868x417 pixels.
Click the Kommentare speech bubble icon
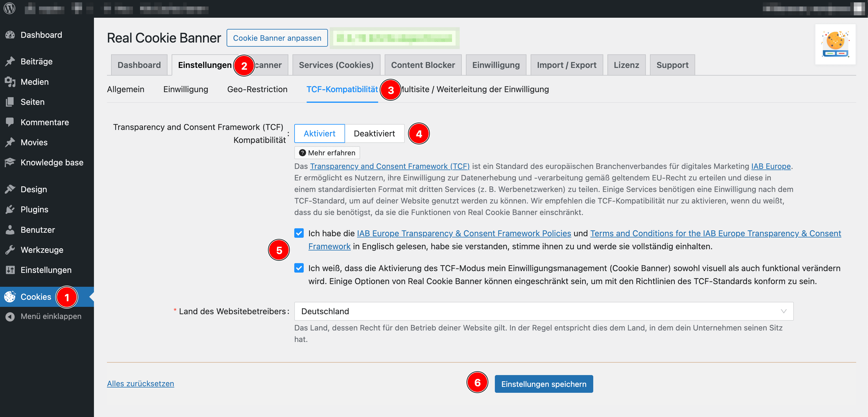coord(10,122)
